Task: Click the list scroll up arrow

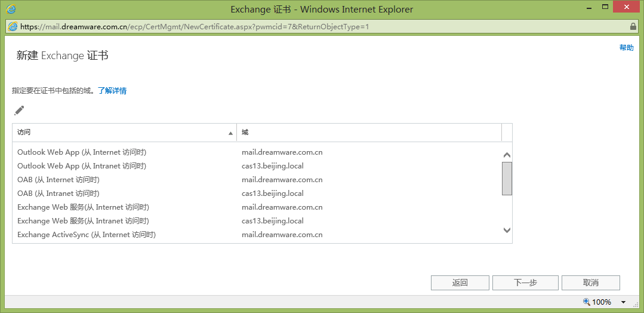Action: click(507, 155)
